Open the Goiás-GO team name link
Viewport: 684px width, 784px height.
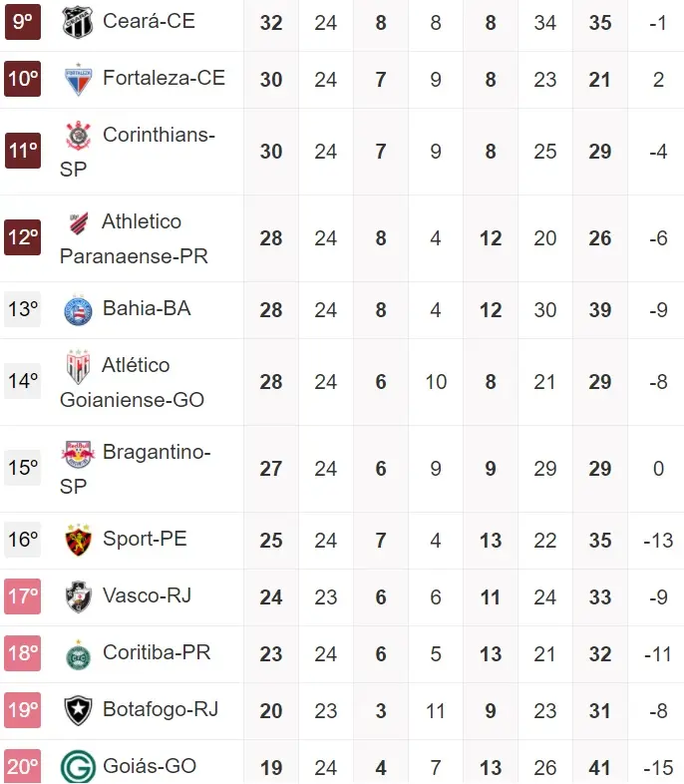[x=150, y=766]
